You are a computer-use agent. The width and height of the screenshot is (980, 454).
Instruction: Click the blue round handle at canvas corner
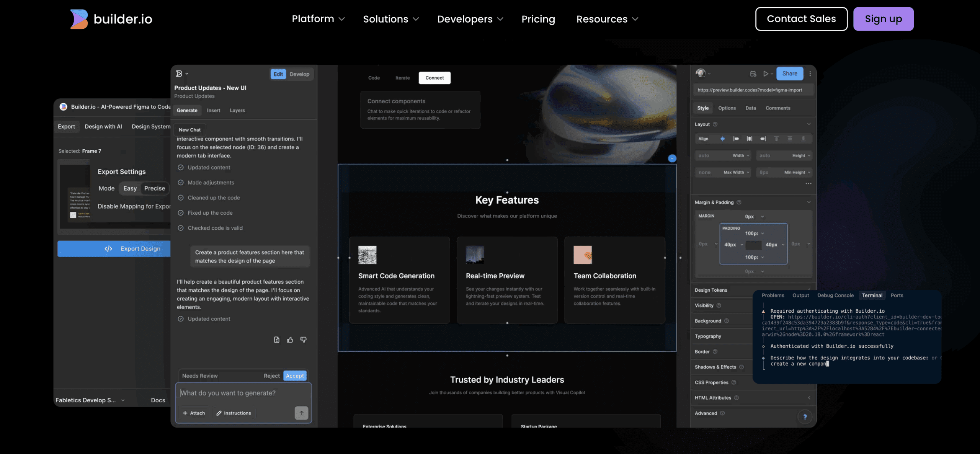click(672, 158)
